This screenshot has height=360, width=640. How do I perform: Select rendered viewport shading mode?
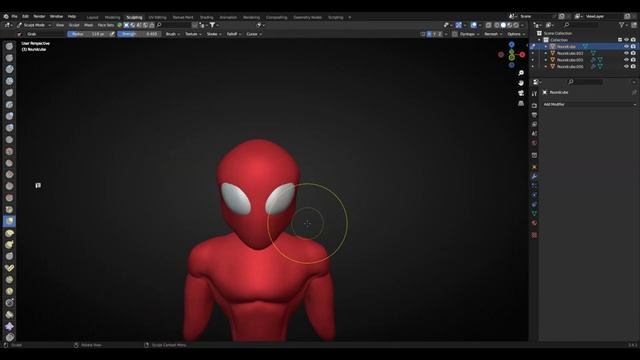[x=516, y=25]
